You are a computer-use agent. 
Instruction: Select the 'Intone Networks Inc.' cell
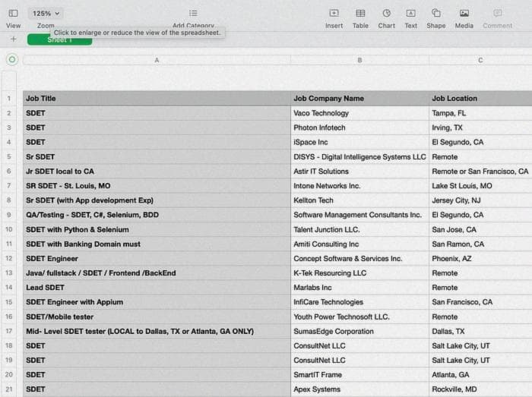point(359,186)
